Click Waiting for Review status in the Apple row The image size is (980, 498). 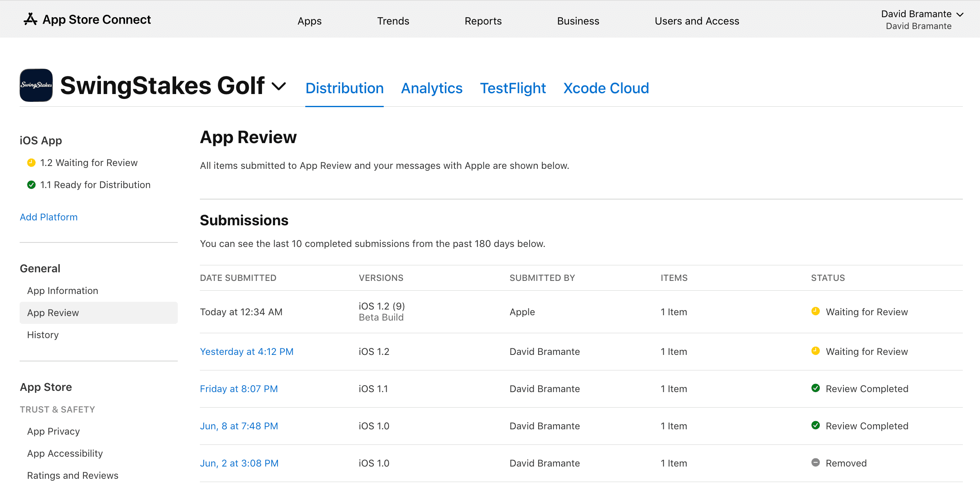click(x=867, y=312)
